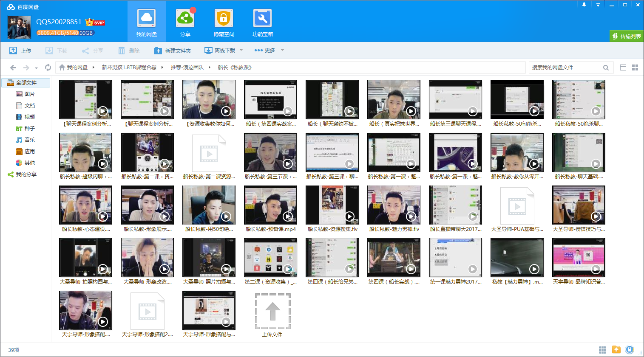
Task: Select file 船长私教-第二课资源...
Action: pos(209,157)
